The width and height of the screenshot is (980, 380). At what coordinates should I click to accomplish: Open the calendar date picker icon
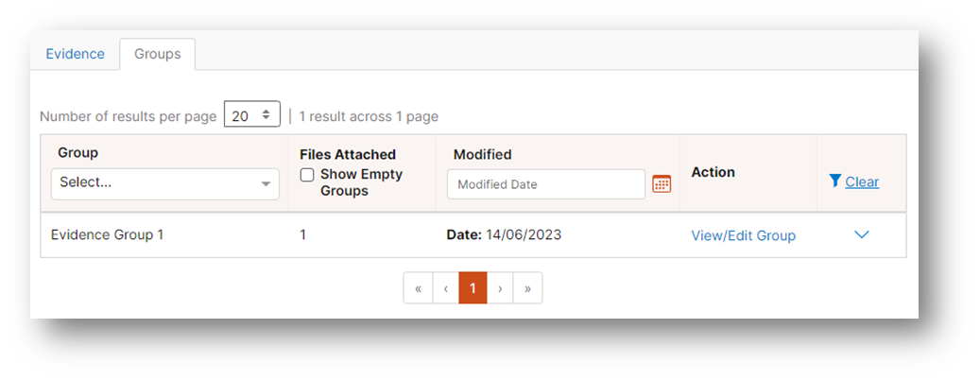coord(662,183)
